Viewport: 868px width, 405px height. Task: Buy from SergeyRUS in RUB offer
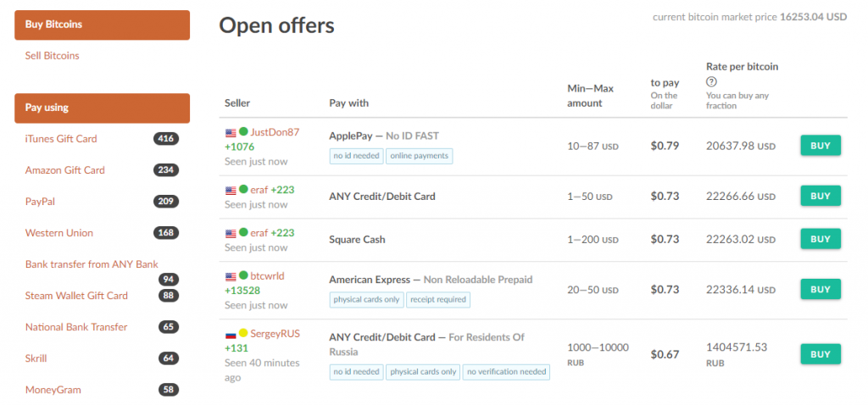[x=821, y=354]
